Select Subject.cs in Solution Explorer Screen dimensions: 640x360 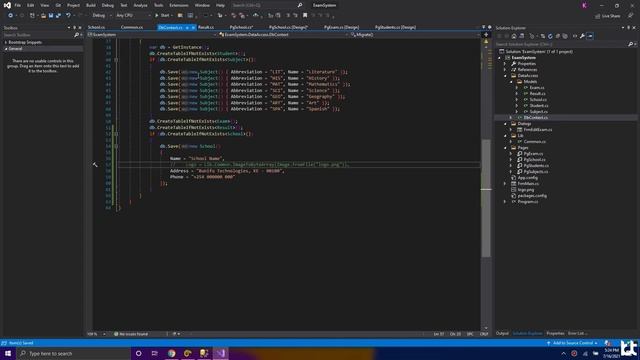pyautogui.click(x=538, y=111)
